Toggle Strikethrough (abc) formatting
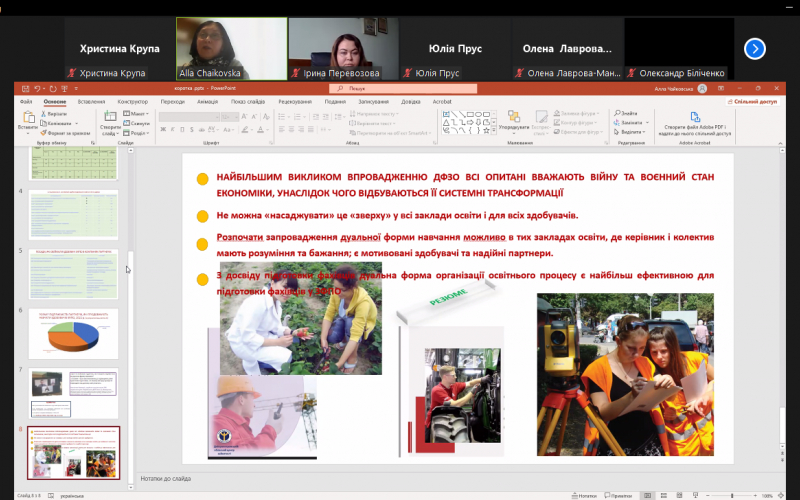Image resolution: width=800 pixels, height=500 pixels. coord(202,130)
